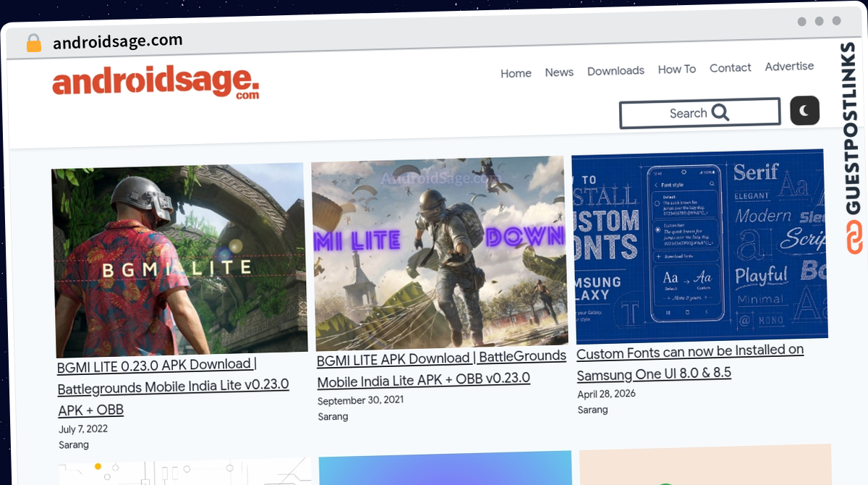Open the Home menu item
Screen dimensions: 868x485
click(x=516, y=73)
